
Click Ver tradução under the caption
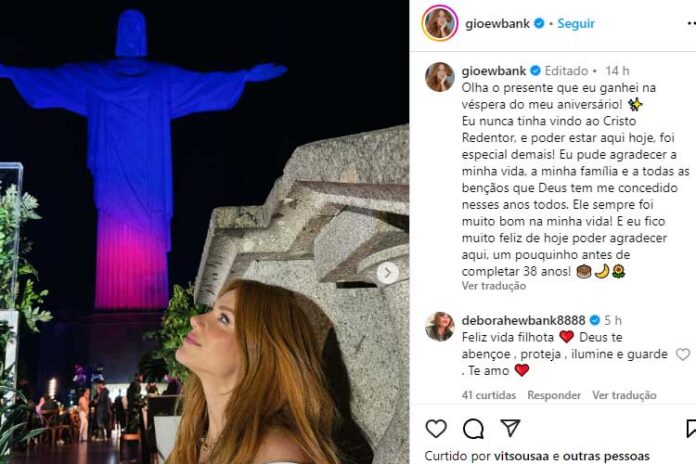tap(494, 286)
